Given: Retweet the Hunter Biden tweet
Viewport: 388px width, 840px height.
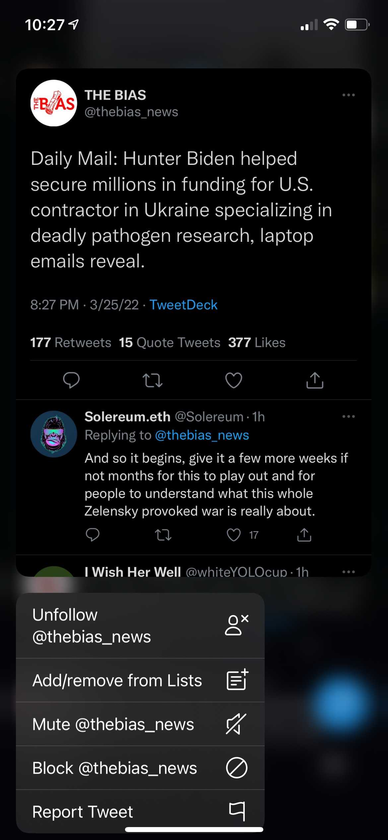Looking at the screenshot, I should click(152, 380).
